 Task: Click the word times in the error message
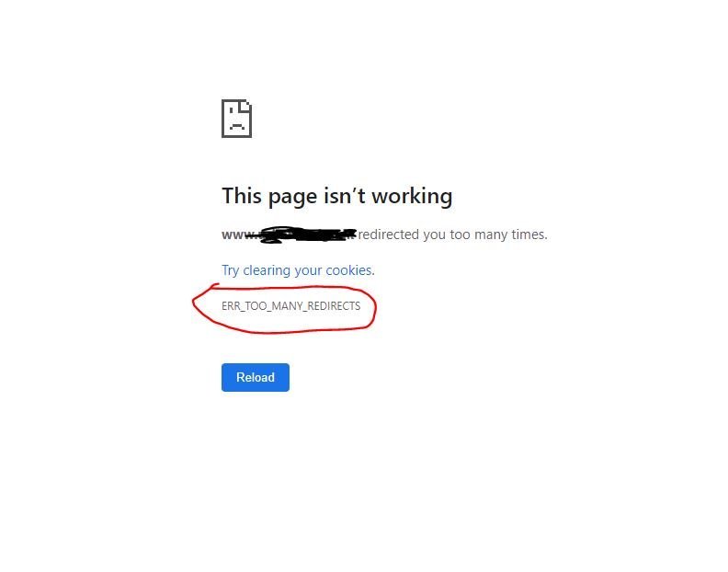pos(529,235)
